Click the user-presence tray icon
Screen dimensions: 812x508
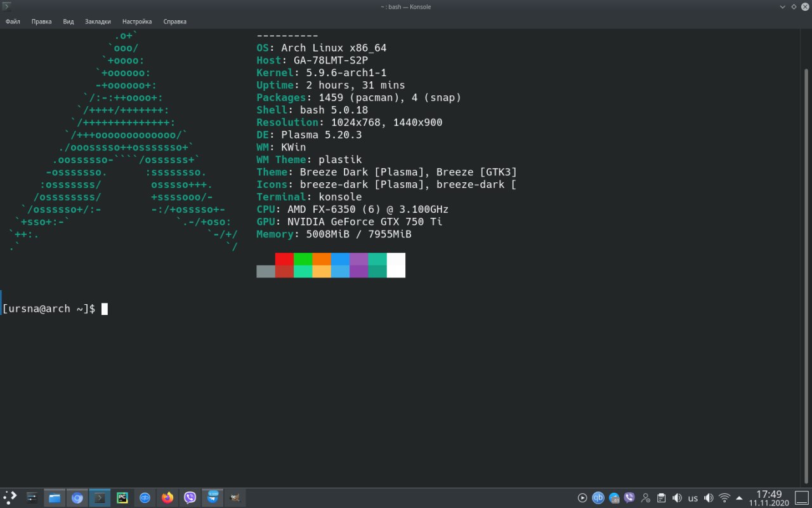point(646,498)
